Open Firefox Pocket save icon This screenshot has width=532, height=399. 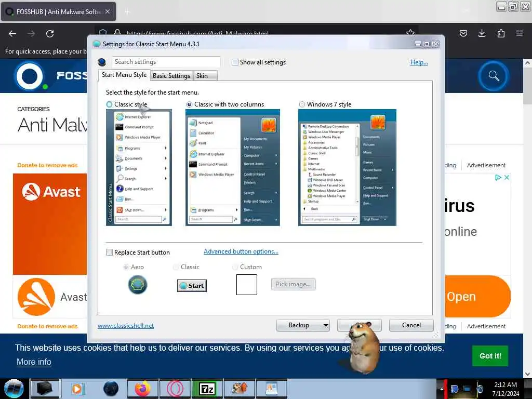click(x=463, y=33)
